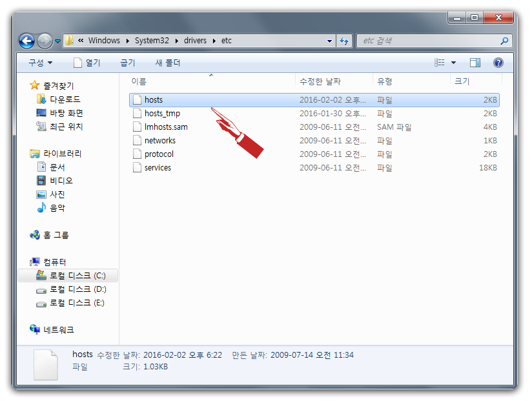532x401 pixels.
Task: Select the hosts file icon
Action: [137, 99]
